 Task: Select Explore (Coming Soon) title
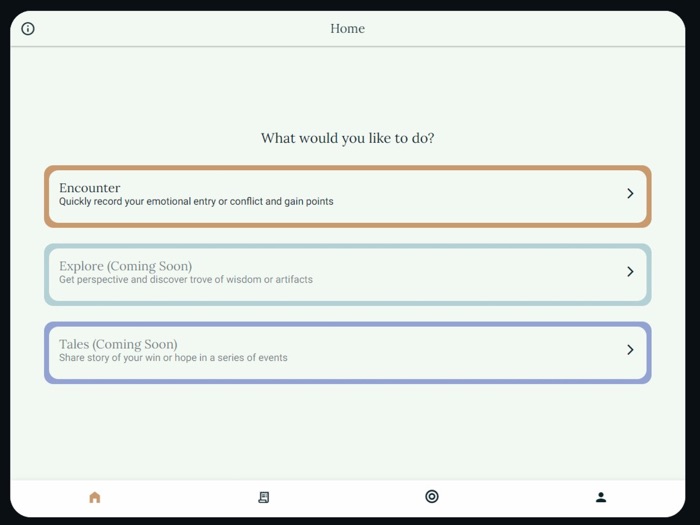pyautogui.click(x=125, y=266)
